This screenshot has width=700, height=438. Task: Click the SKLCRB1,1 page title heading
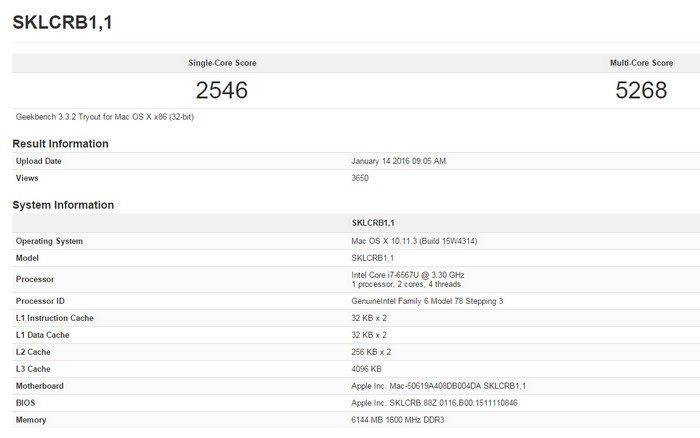[61, 23]
